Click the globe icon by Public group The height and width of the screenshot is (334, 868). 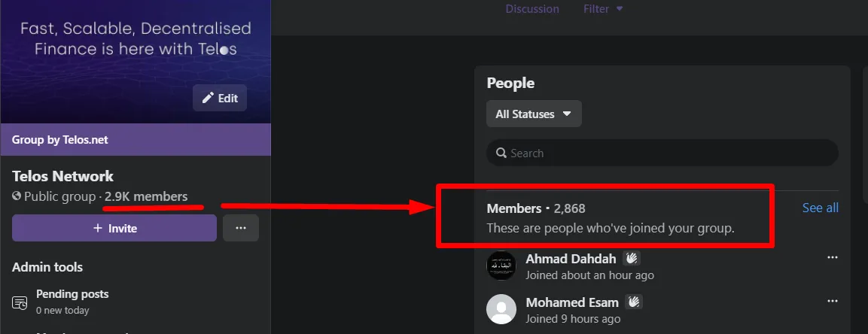[17, 196]
